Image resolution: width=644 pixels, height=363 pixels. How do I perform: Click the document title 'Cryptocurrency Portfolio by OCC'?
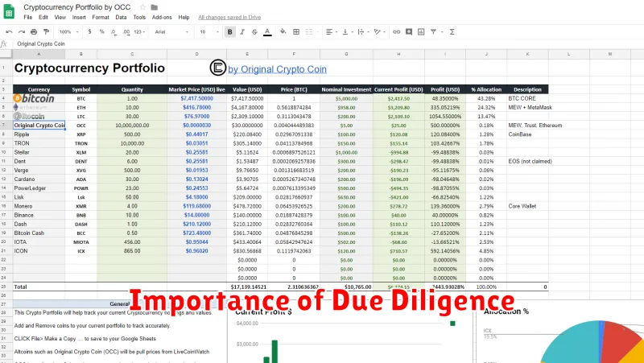(x=76, y=7)
